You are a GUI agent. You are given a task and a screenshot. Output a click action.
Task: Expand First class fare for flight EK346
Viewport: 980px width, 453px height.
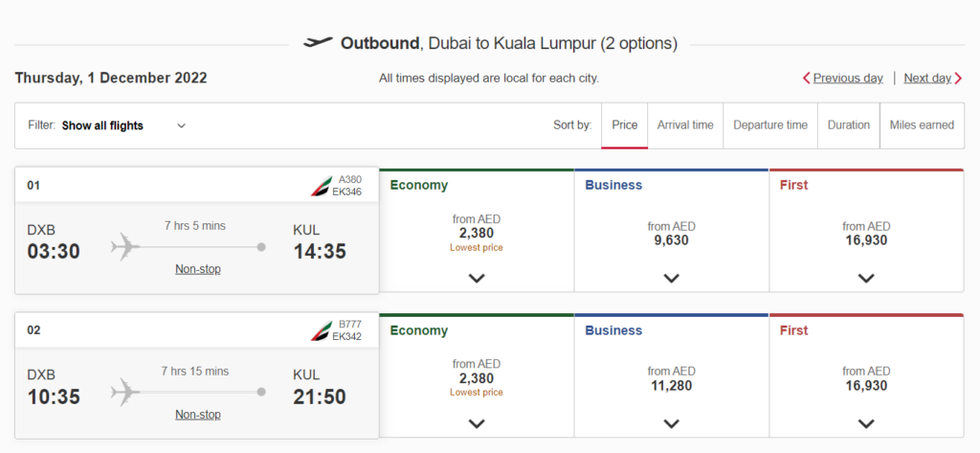click(x=866, y=279)
